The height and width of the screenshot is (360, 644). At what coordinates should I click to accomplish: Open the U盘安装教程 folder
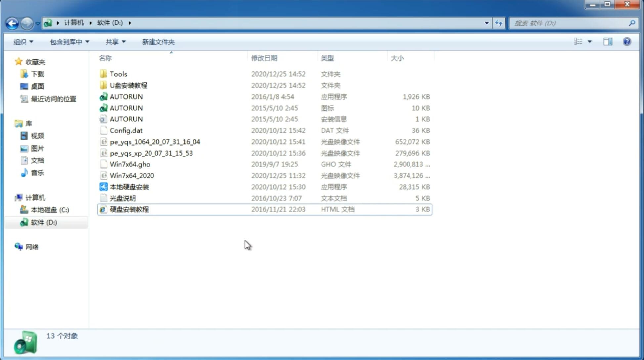pyautogui.click(x=128, y=85)
